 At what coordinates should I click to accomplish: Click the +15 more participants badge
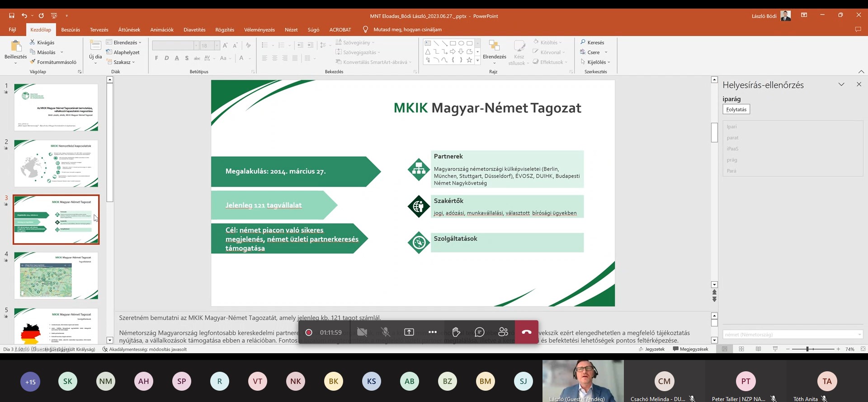(x=30, y=382)
